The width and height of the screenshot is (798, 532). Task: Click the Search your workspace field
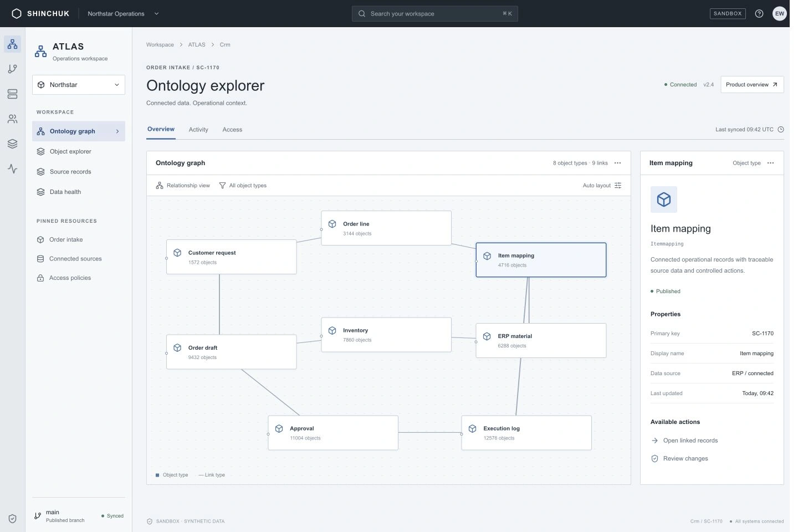pyautogui.click(x=435, y=14)
